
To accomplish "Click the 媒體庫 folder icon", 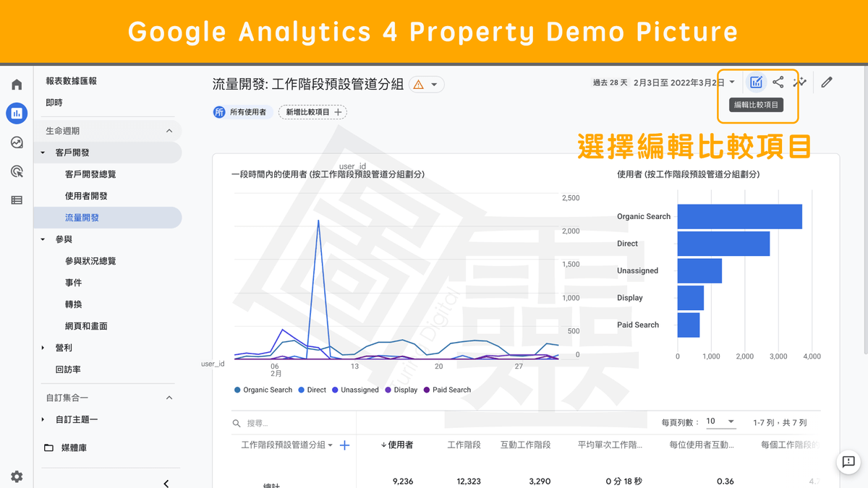I will tap(48, 448).
